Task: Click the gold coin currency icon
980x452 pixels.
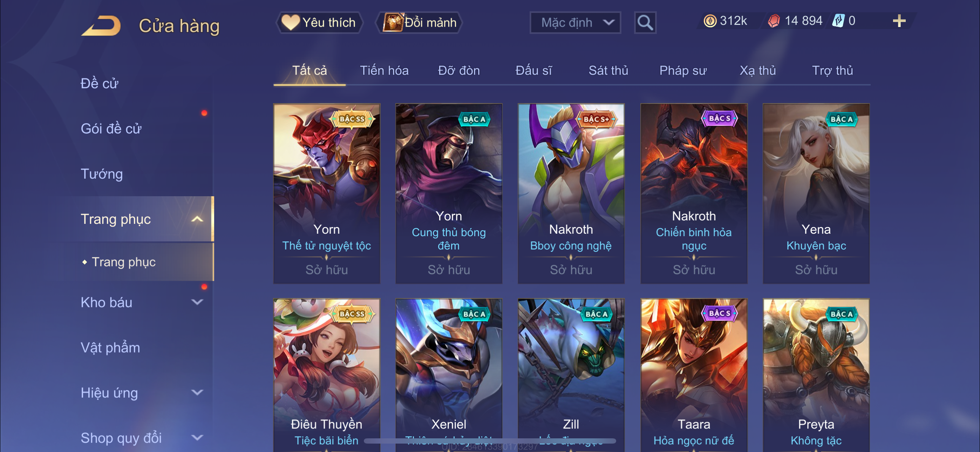Action: [710, 21]
